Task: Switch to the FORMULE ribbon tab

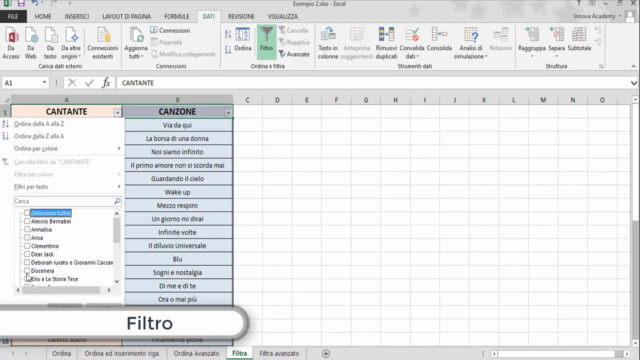Action: [x=177, y=16]
